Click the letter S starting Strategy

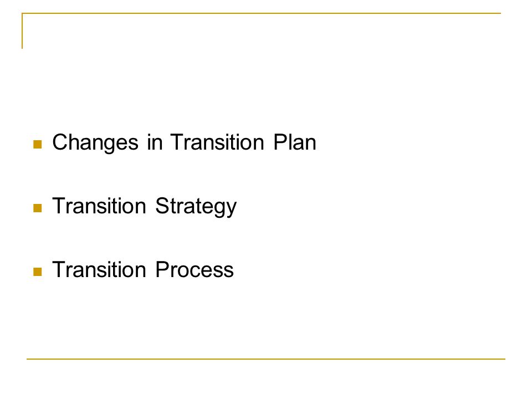click(162, 206)
